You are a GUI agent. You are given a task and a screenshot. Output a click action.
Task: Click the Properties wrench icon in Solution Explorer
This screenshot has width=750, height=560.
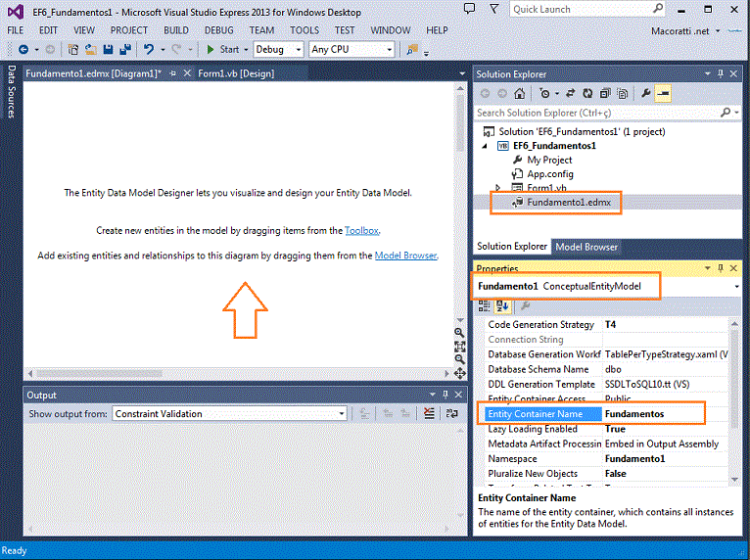(x=646, y=93)
